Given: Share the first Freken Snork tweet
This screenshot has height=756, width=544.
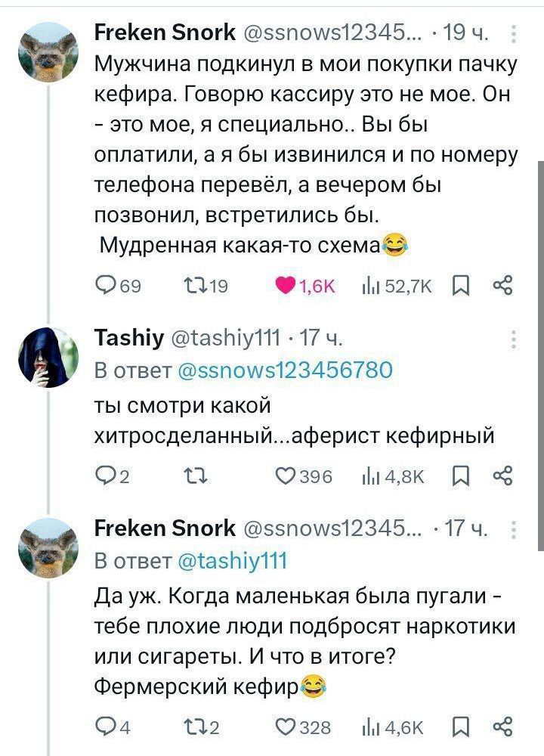Looking at the screenshot, I should coord(502,286).
